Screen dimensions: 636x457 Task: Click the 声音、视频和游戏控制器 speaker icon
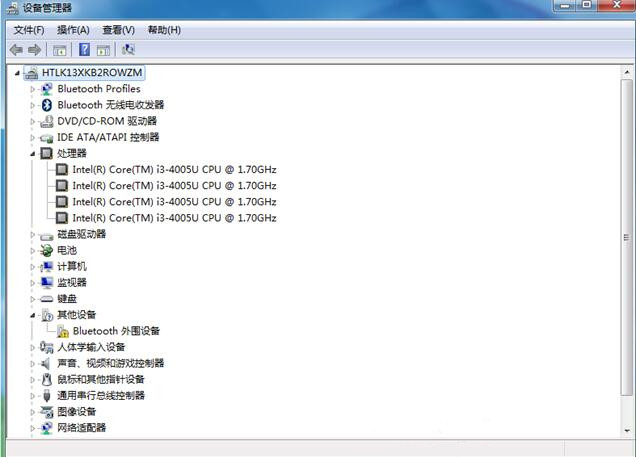pos(46,363)
